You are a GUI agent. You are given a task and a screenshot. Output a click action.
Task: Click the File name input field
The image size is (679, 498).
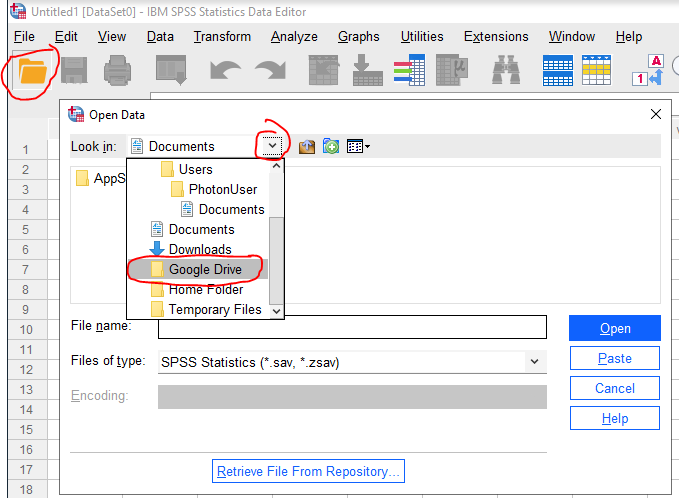click(x=352, y=327)
